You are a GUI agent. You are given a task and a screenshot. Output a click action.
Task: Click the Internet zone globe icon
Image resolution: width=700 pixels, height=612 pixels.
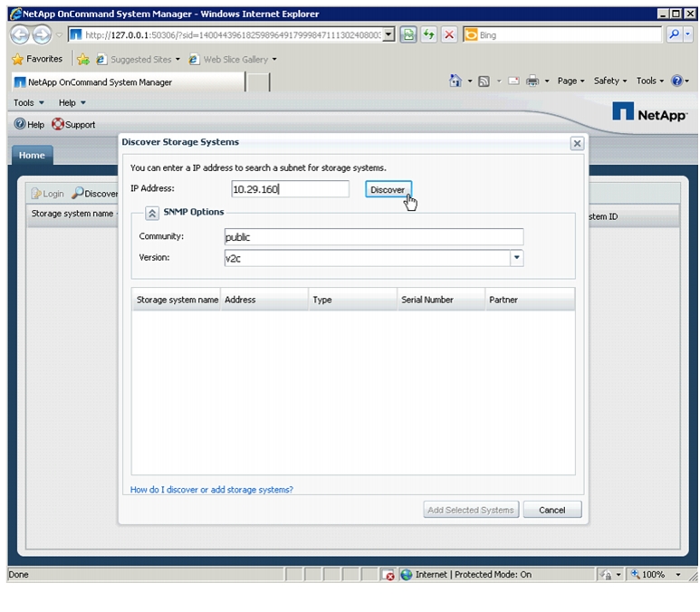tap(407, 575)
